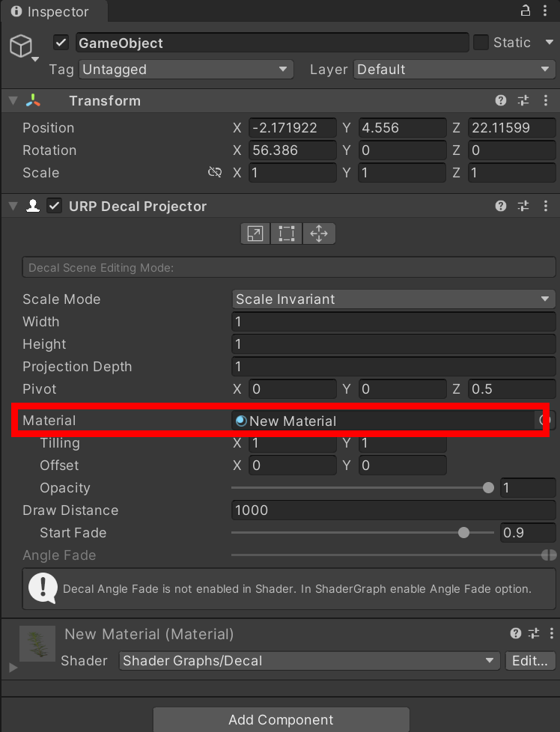Viewport: 560px width, 732px height.
Task: Open New Material help reference
Action: [x=516, y=633]
